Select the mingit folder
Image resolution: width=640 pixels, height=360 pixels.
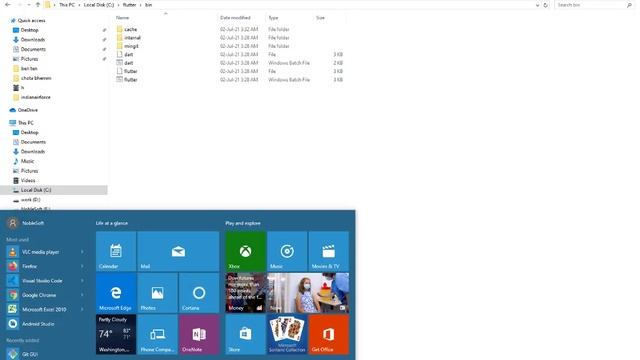tap(131, 46)
